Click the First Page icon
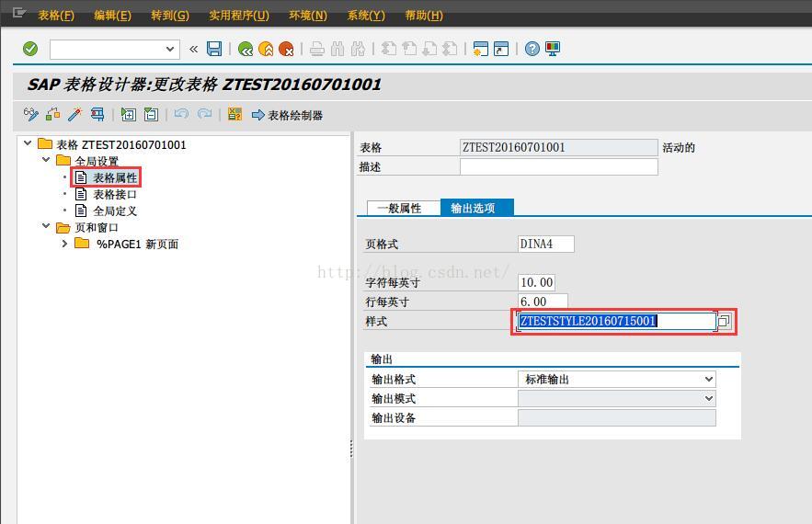Screen dimensions: 812x524 click(x=389, y=50)
